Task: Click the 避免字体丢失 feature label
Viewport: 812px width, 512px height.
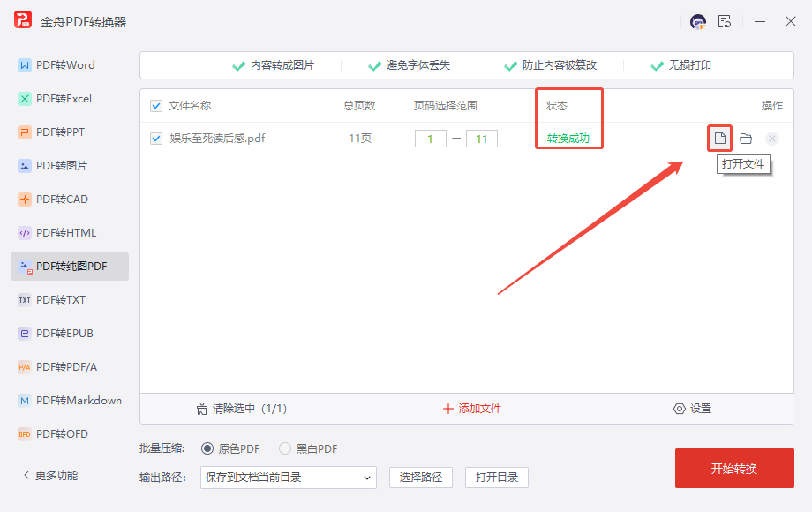Action: tap(417, 65)
